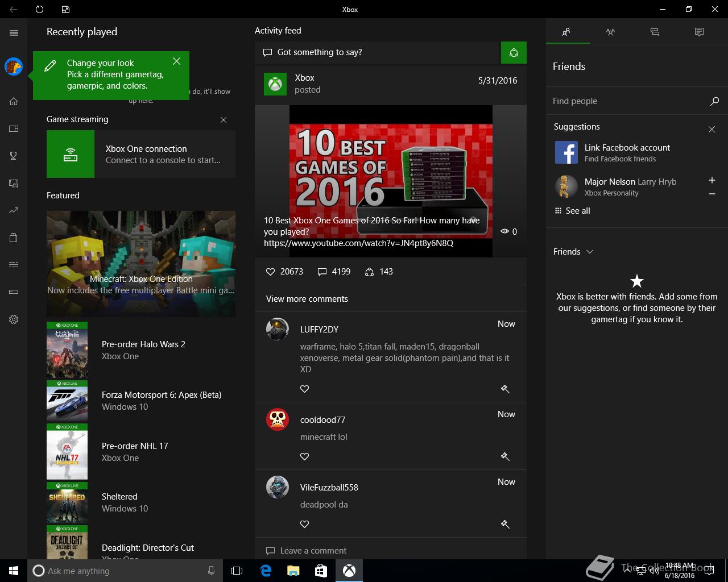Open OneGuide list icon in sidebar
The width and height of the screenshot is (728, 582).
click(x=14, y=265)
